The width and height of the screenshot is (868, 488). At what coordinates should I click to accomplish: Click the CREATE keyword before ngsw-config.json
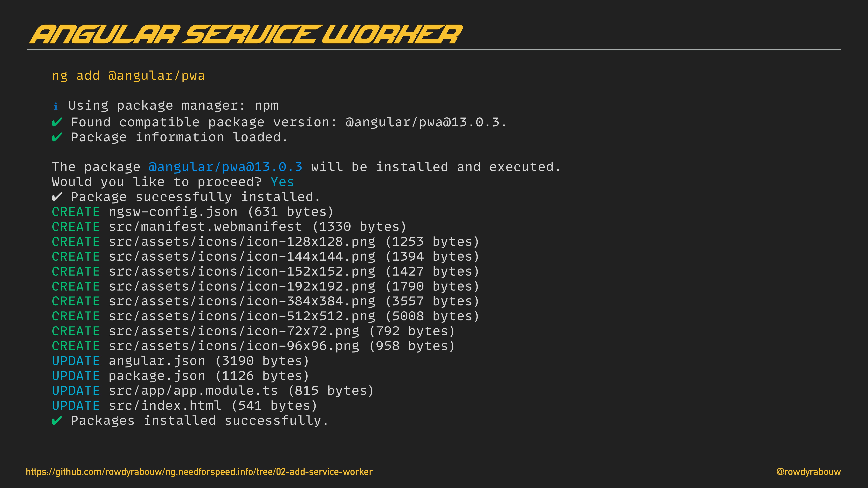pyautogui.click(x=76, y=212)
